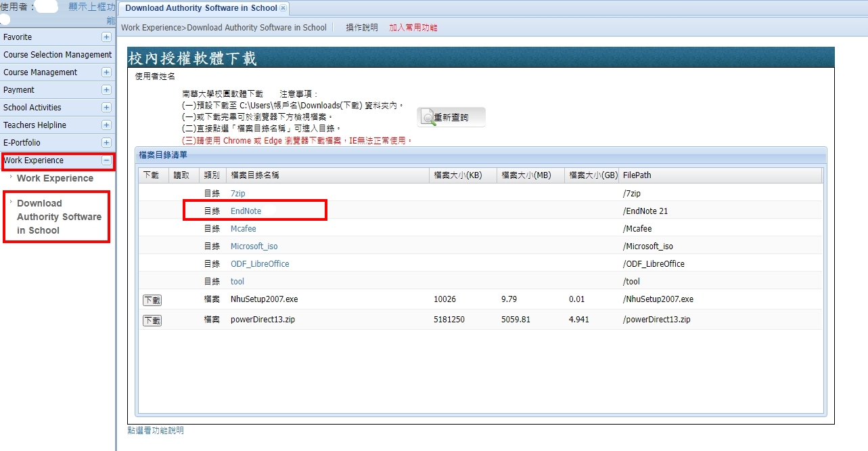Select the /powerDirect13.zip file path
This screenshot has height=451, width=868.
coord(657,320)
